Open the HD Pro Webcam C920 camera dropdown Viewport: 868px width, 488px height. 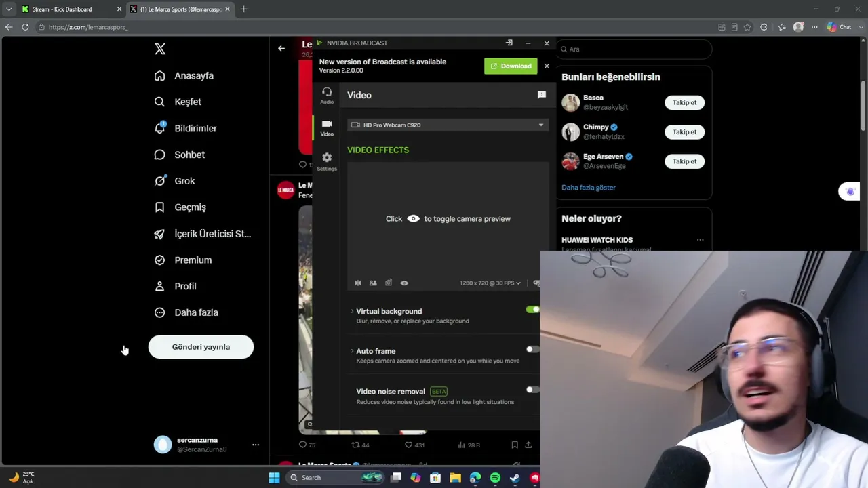[448, 125]
